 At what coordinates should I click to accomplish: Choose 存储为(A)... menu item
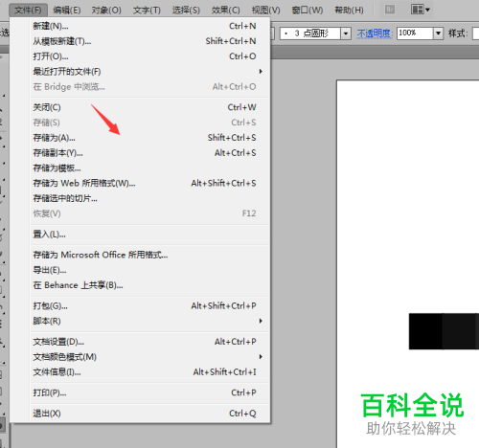click(149, 138)
